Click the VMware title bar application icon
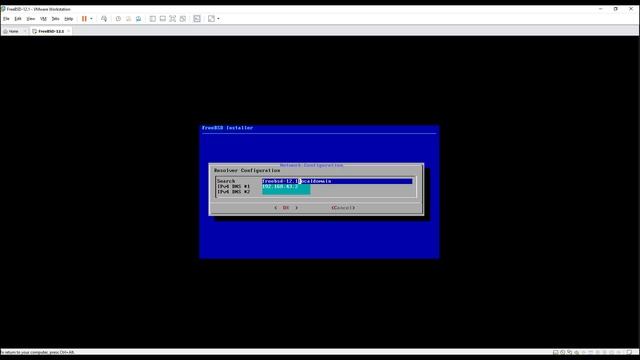640x360 pixels. pyautogui.click(x=3, y=9)
